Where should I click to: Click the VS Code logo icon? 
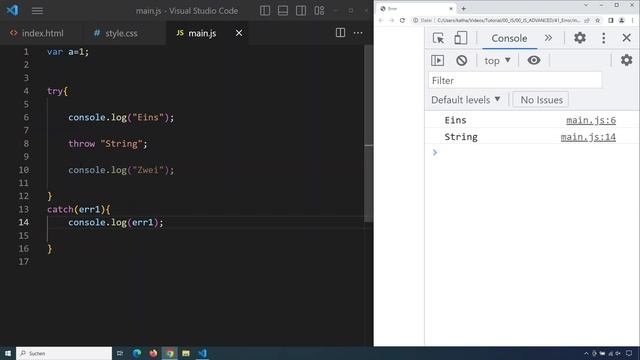pos(12,10)
